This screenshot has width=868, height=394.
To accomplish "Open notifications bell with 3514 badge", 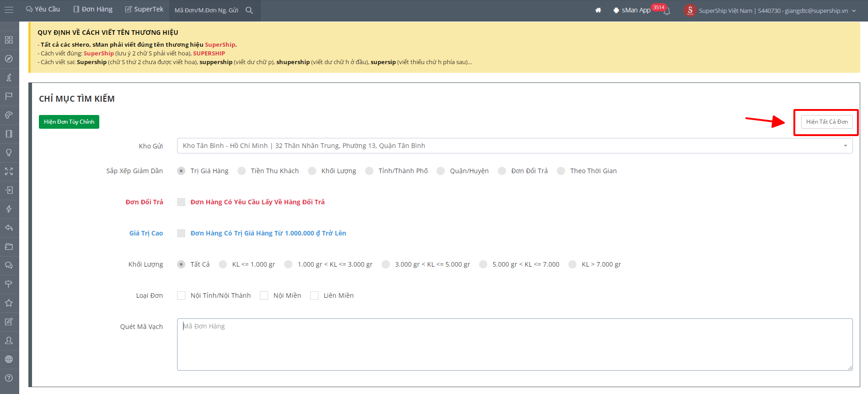I will pos(667,11).
